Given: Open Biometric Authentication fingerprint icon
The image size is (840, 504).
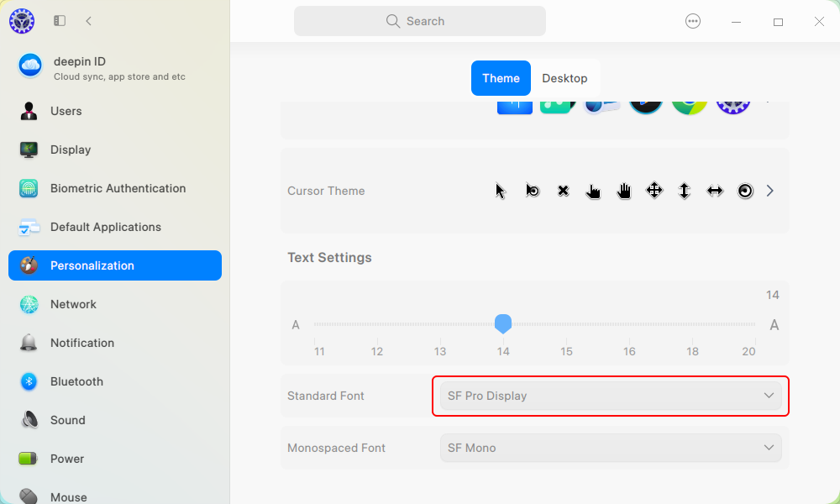Looking at the screenshot, I should click(x=29, y=188).
